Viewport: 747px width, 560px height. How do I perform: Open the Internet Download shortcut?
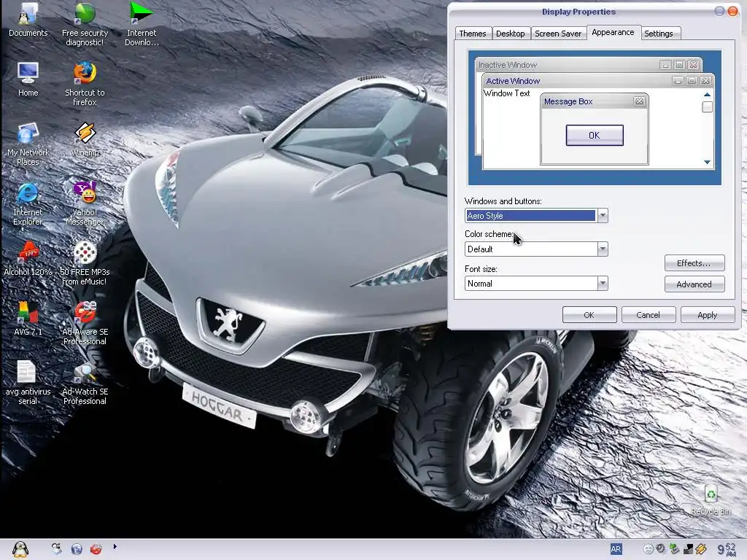[142, 24]
